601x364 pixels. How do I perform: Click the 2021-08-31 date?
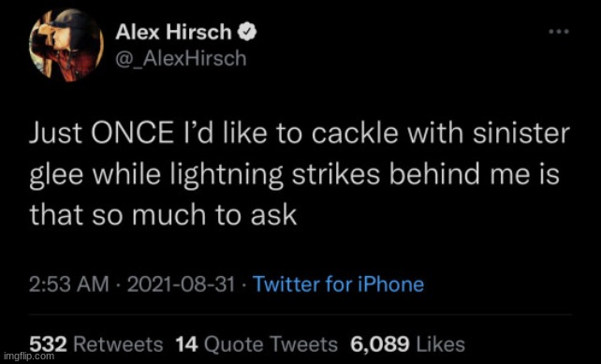point(180,284)
